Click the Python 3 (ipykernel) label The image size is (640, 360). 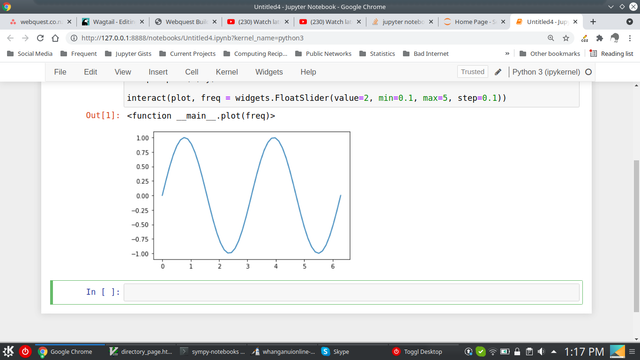pos(546,72)
